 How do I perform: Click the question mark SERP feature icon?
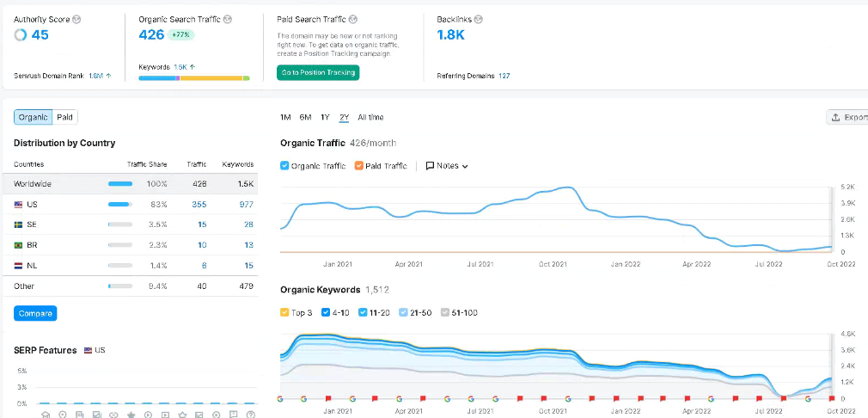click(250, 415)
